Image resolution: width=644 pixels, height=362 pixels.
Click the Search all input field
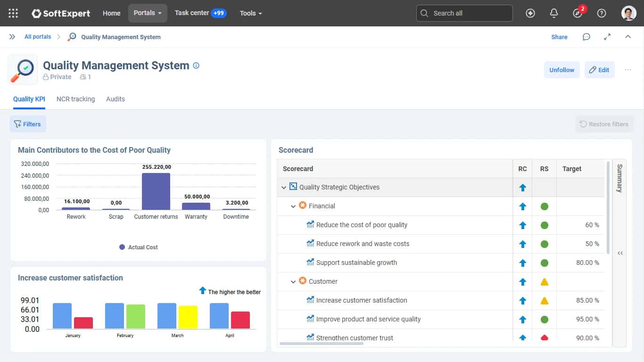[464, 13]
